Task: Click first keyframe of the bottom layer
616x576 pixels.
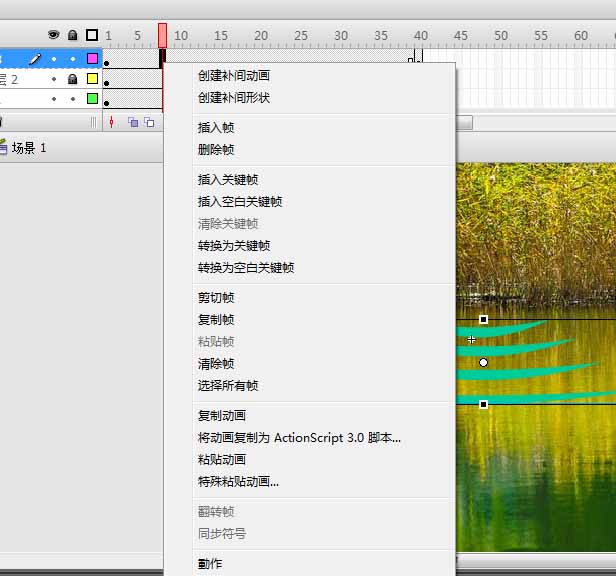Action: click(106, 103)
